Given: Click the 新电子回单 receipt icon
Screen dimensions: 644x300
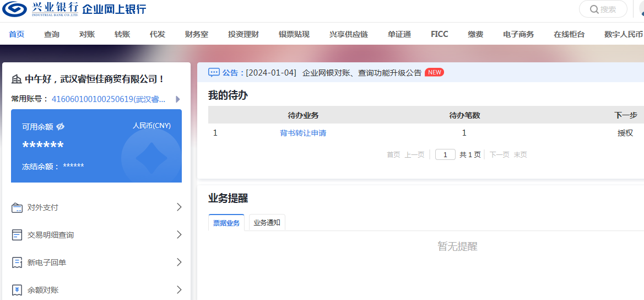Looking at the screenshot, I should (x=17, y=262).
